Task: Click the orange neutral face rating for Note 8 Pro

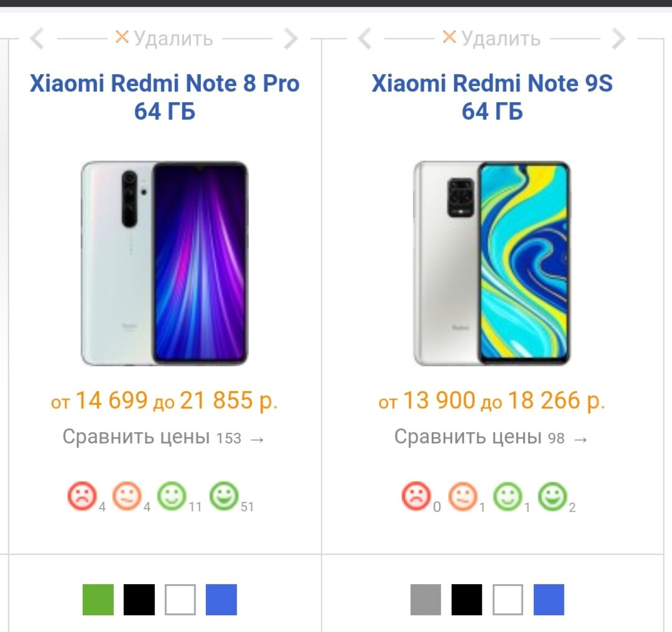Action: (127, 496)
